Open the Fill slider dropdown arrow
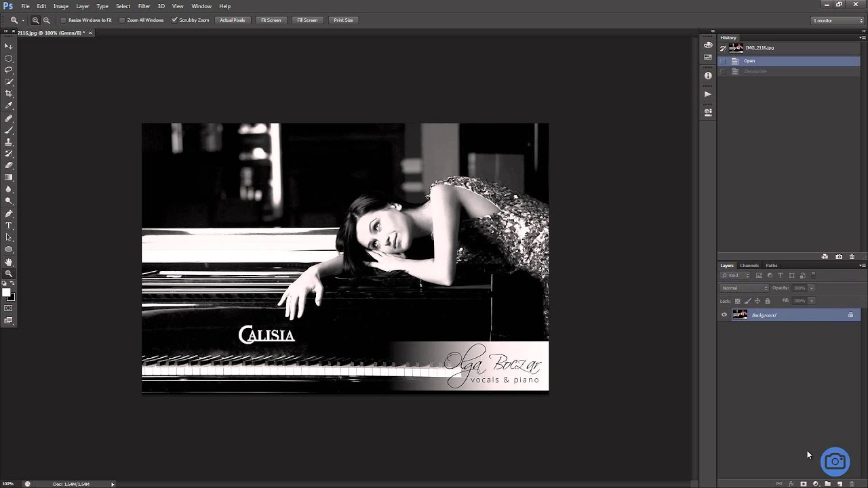The height and width of the screenshot is (488, 868). click(812, 301)
